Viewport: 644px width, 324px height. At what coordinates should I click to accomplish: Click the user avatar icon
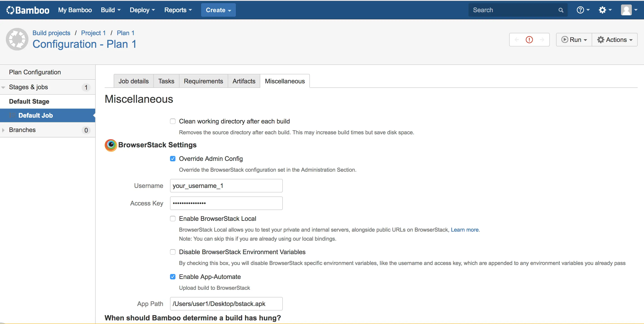pyautogui.click(x=626, y=10)
